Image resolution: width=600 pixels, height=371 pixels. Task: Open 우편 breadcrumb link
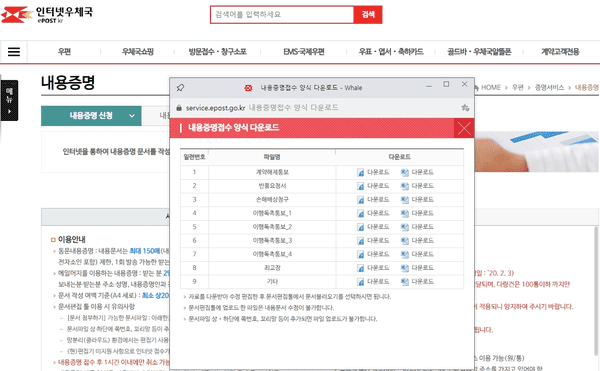point(518,88)
